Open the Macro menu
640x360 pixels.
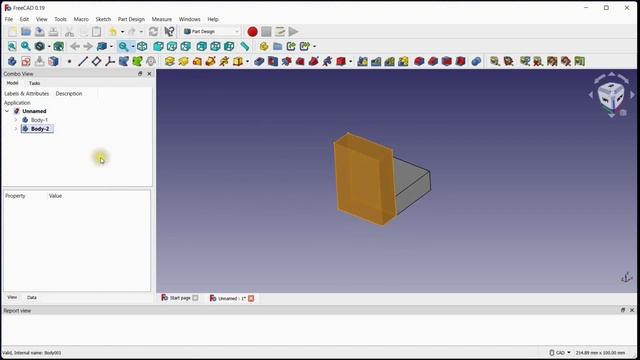(x=81, y=19)
